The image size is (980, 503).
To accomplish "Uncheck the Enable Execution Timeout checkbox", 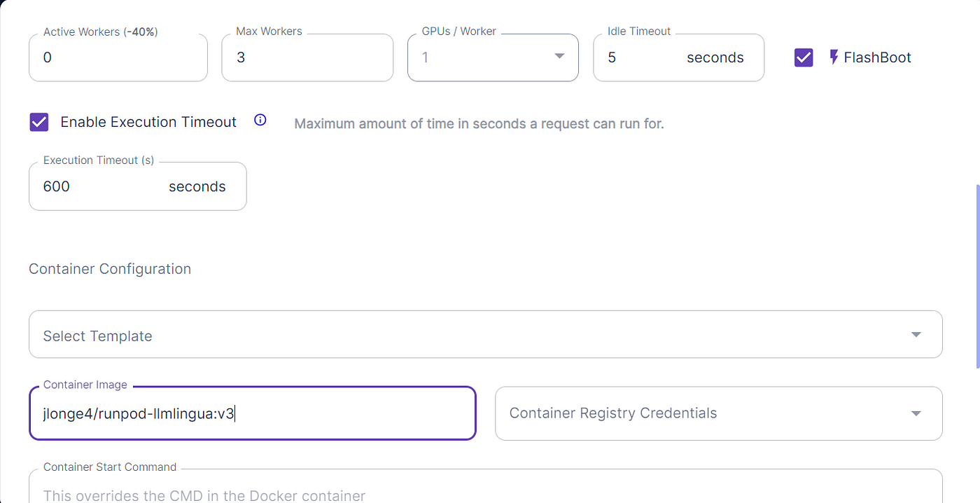I will click(x=39, y=122).
